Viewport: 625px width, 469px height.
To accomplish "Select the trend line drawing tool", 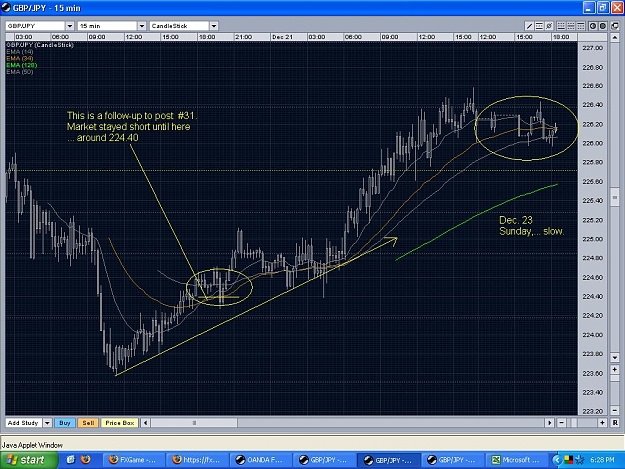I will point(529,26).
